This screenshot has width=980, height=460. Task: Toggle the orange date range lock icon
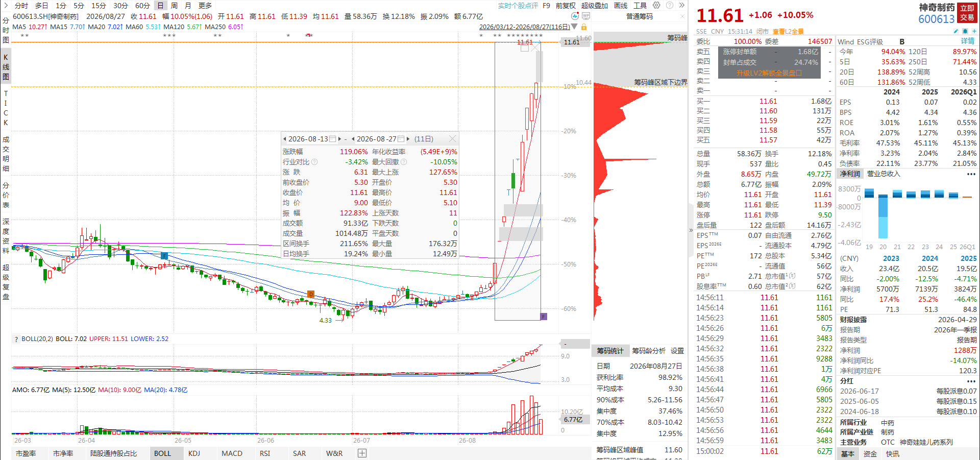(584, 27)
